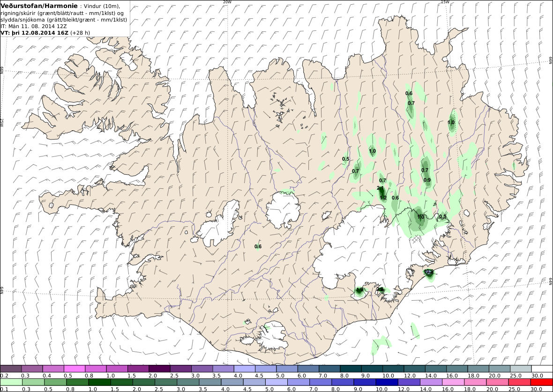Click the '0.1' label under bottom legend
This screenshot has width=553, height=392.
[x=4, y=389]
